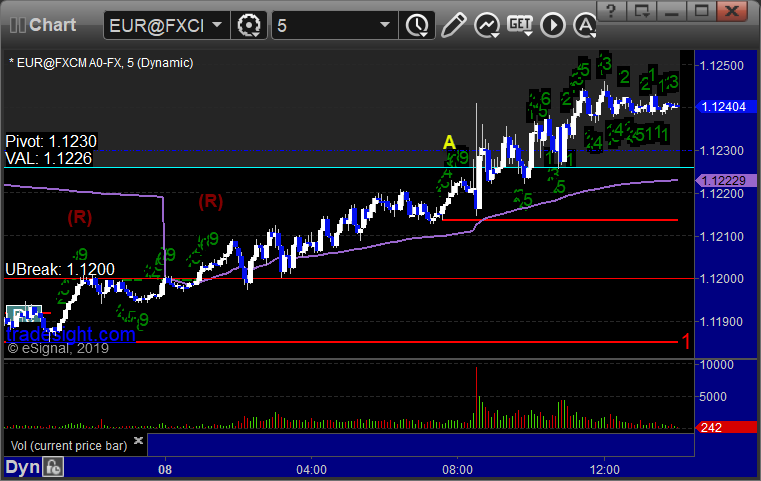Click the 5000 volume axis label
Viewport: 761px width, 481px height.
point(713,397)
